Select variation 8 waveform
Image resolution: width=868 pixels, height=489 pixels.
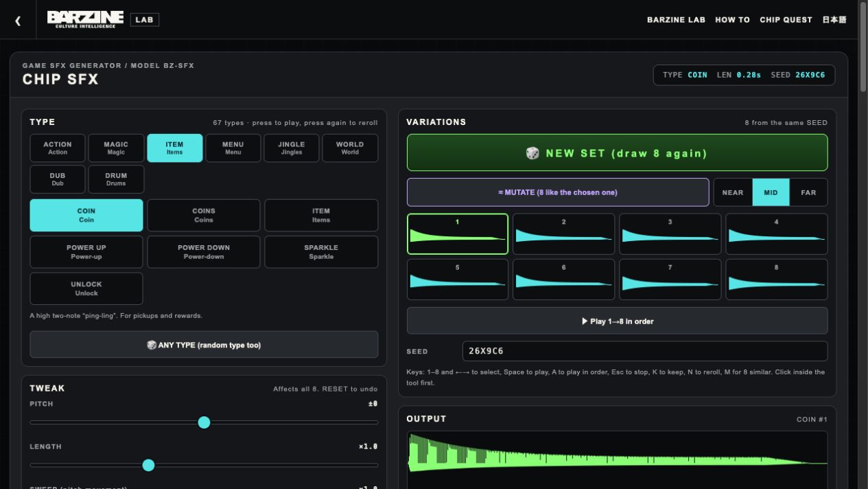[777, 280]
